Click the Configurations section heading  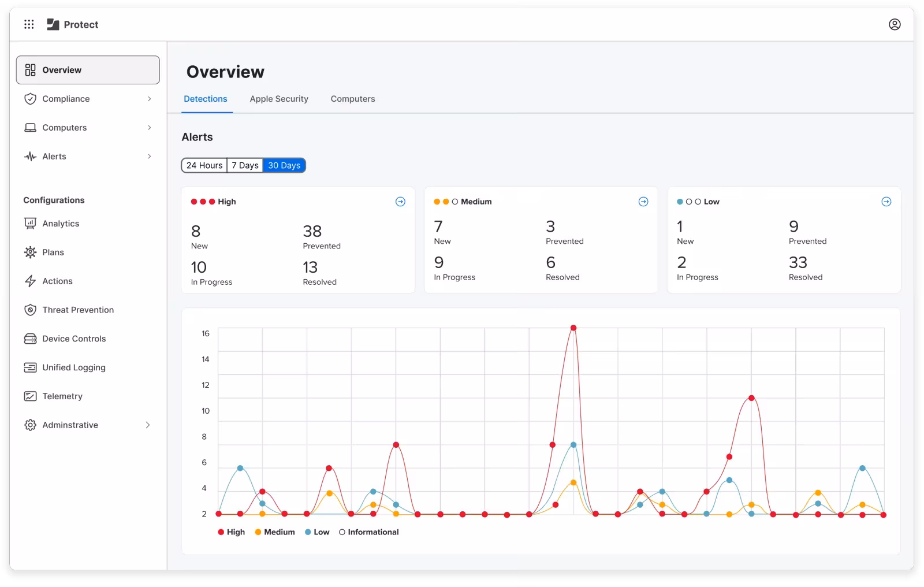pos(54,200)
